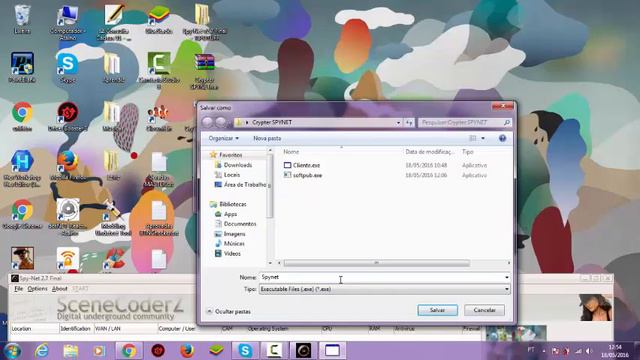
Task: Sort by the Nome column header
Action: tap(291, 152)
